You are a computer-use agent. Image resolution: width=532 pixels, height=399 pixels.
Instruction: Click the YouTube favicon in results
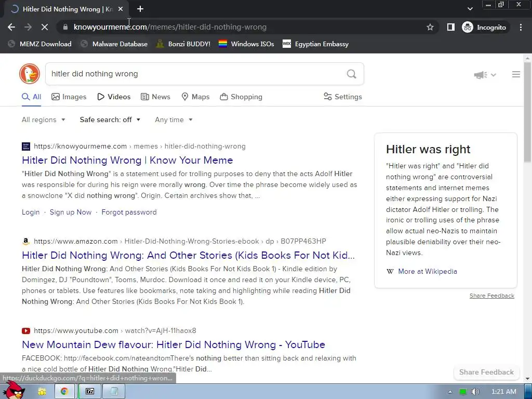(x=26, y=331)
